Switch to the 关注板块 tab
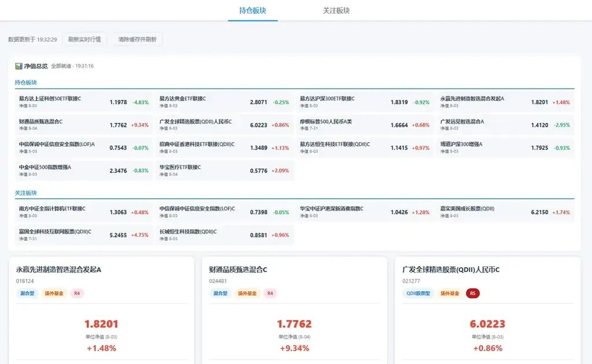The image size is (592, 364). (336, 10)
